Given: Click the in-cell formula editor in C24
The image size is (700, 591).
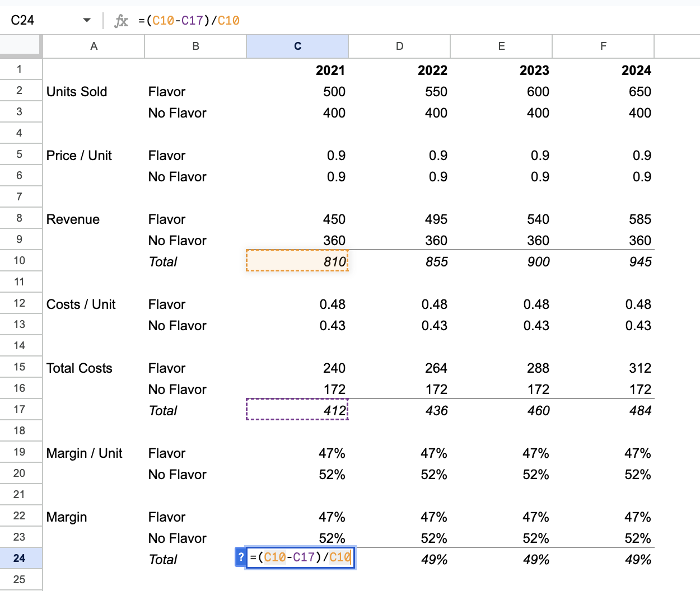Looking at the screenshot, I should point(300,557).
